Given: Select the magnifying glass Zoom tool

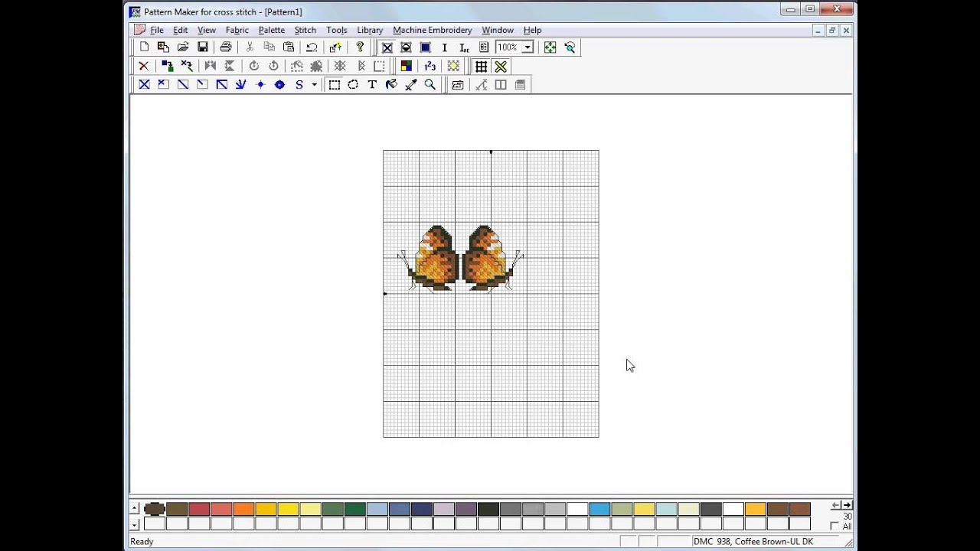Looking at the screenshot, I should (x=430, y=85).
